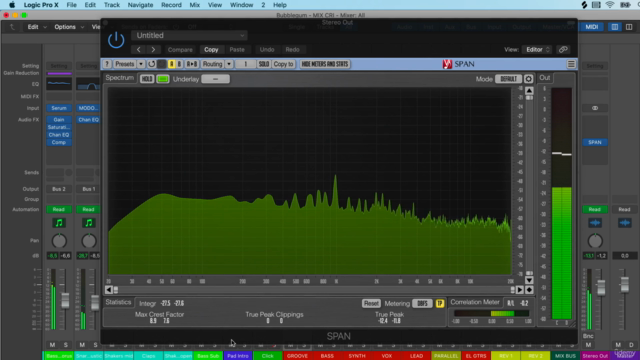
Task: Click the frequency scroll left arrow
Action: pos(109,290)
